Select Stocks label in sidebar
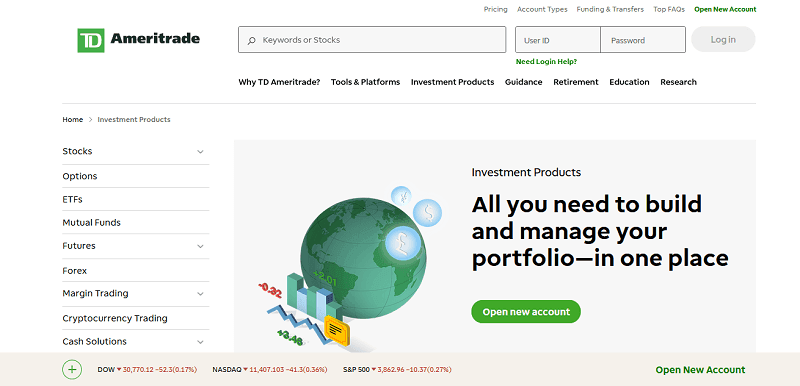Image resolution: width=800 pixels, height=386 pixels. (77, 151)
